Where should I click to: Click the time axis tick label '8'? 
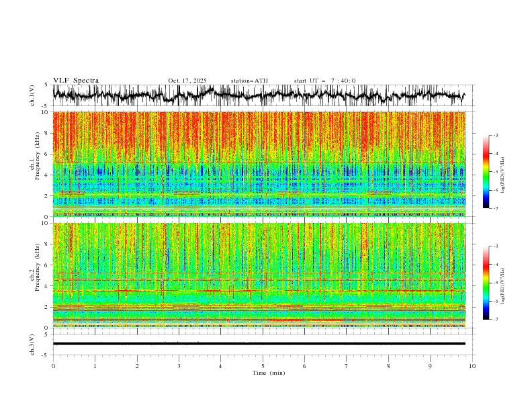(x=388, y=366)
